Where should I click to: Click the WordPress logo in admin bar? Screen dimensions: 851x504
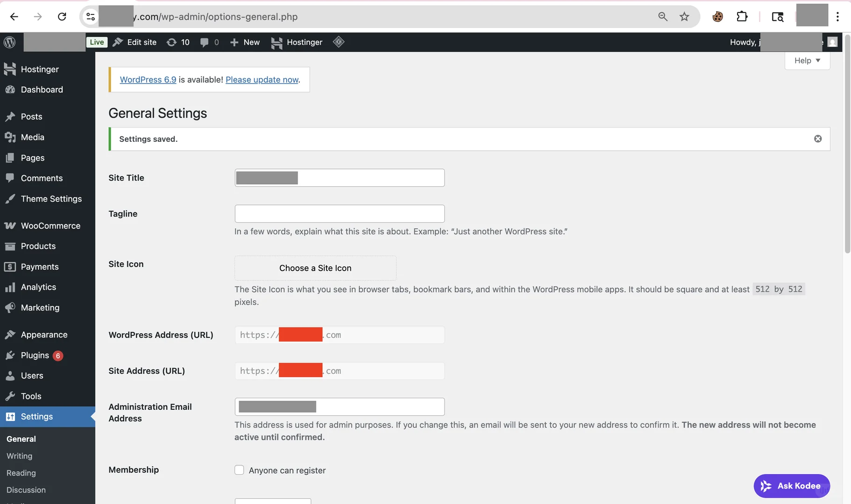(10, 42)
